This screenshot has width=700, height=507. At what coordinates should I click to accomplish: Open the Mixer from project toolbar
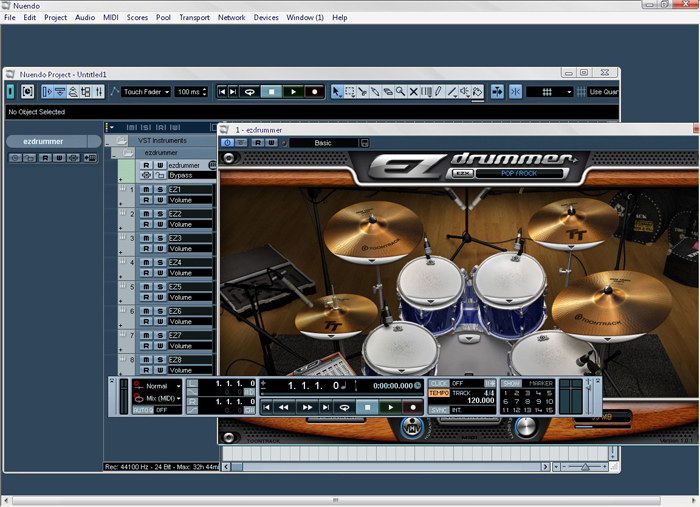(x=99, y=92)
